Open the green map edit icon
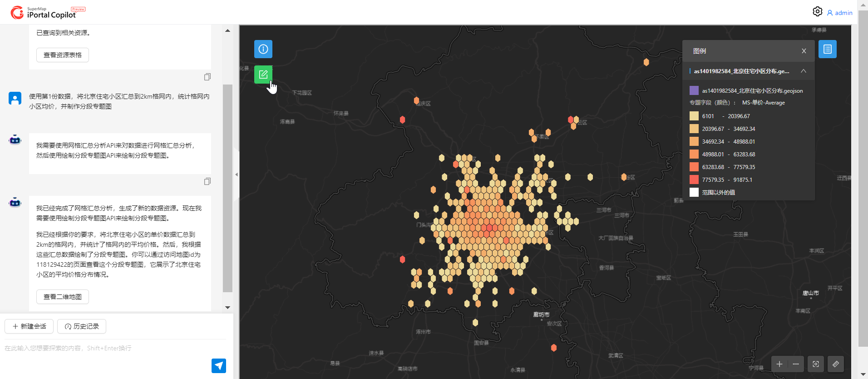Image resolution: width=868 pixels, height=379 pixels. click(263, 75)
